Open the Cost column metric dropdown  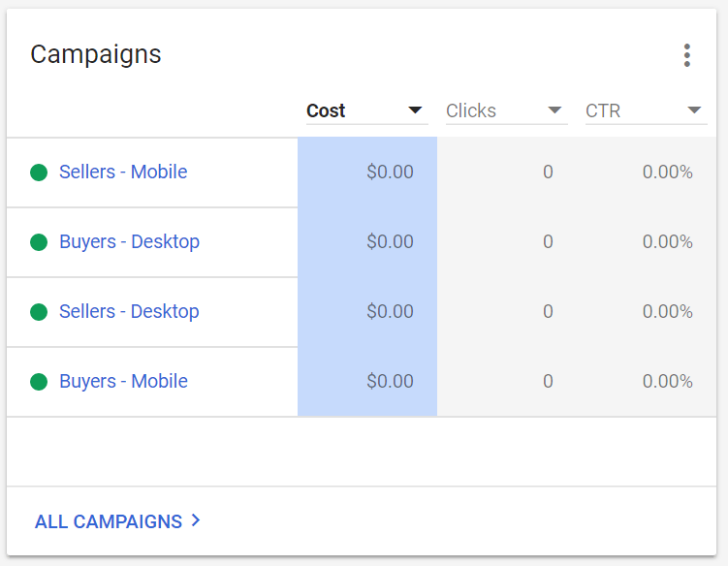point(366,110)
